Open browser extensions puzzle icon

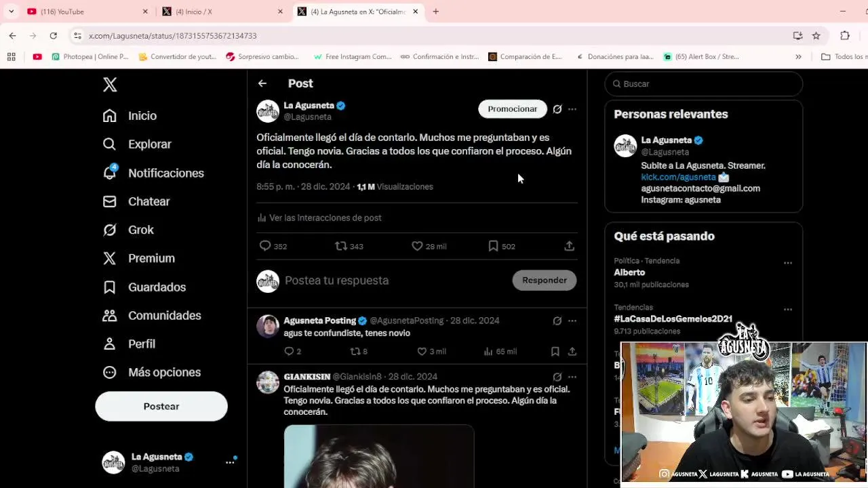click(x=845, y=35)
